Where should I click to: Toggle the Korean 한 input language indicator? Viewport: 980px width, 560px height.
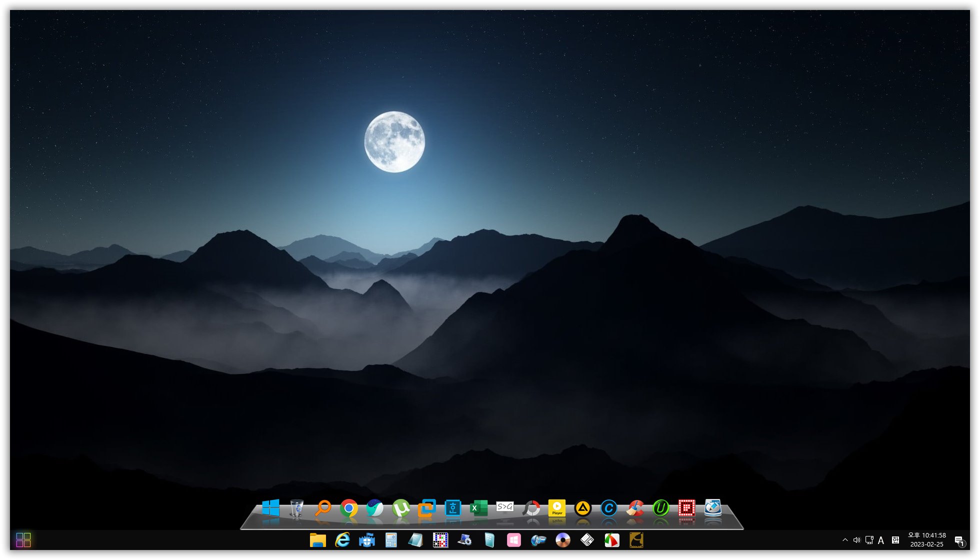[895, 540]
